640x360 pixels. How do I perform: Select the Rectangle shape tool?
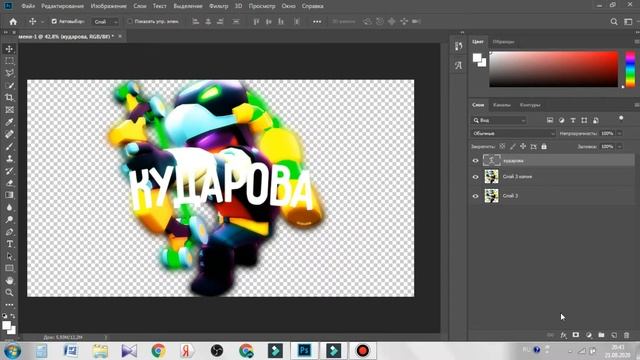point(9,269)
